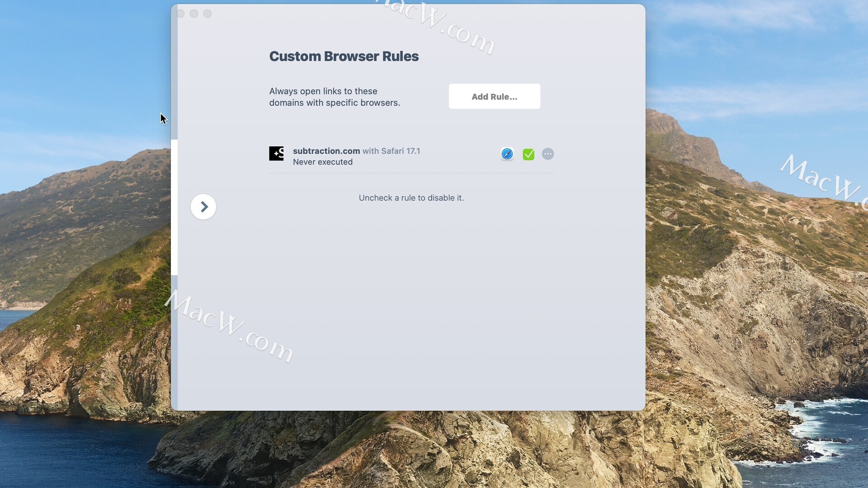The height and width of the screenshot is (488, 868).
Task: Click the white scroll indicator on left edge
Action: tap(174, 207)
